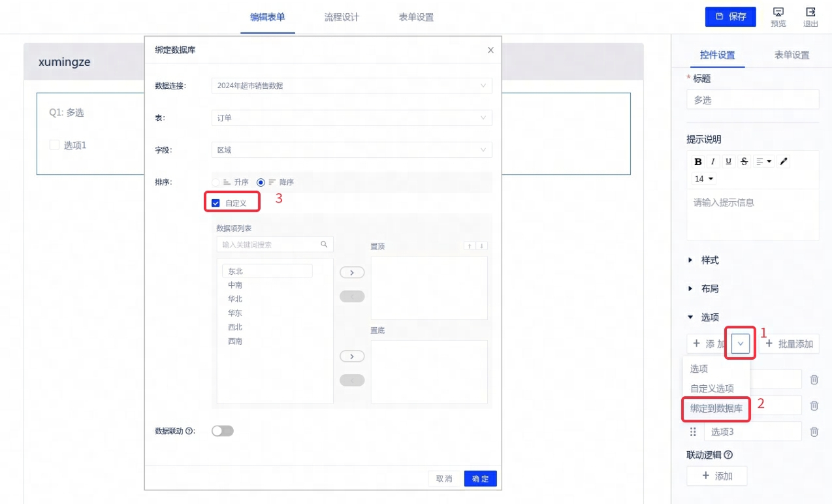Toggle underline formatting icon

tap(729, 162)
